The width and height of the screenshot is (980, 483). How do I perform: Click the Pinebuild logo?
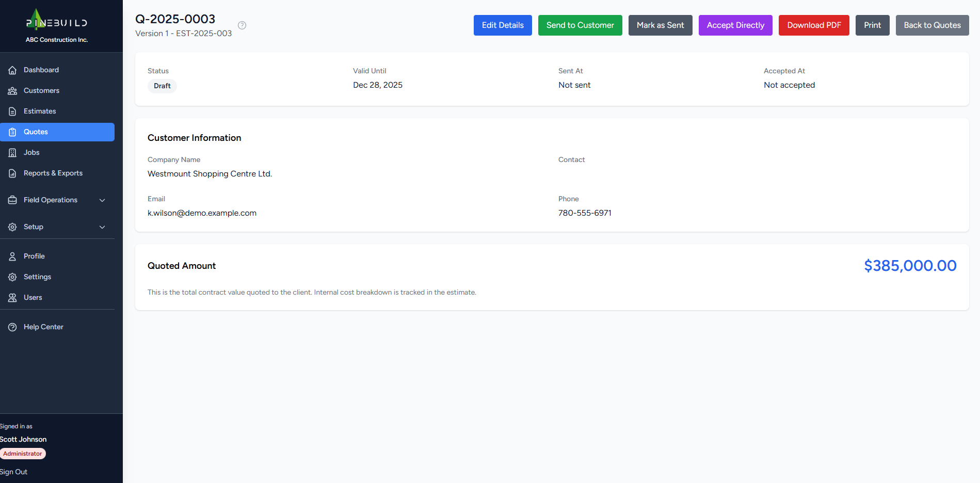point(57,22)
